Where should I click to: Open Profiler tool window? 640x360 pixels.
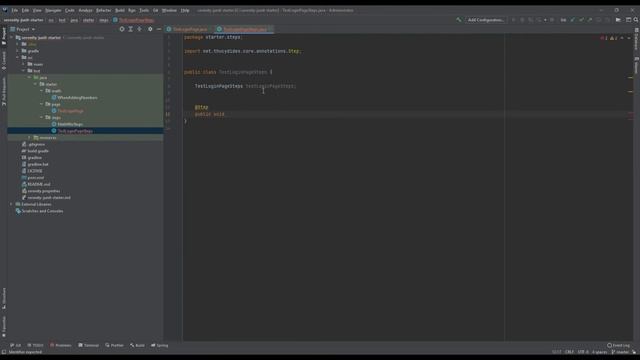[114, 345]
